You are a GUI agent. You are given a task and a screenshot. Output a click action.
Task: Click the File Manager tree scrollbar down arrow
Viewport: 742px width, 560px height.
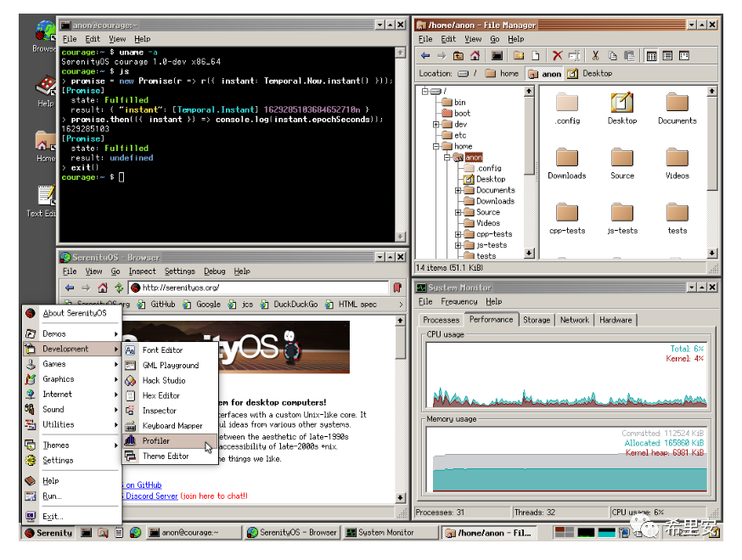(529, 254)
